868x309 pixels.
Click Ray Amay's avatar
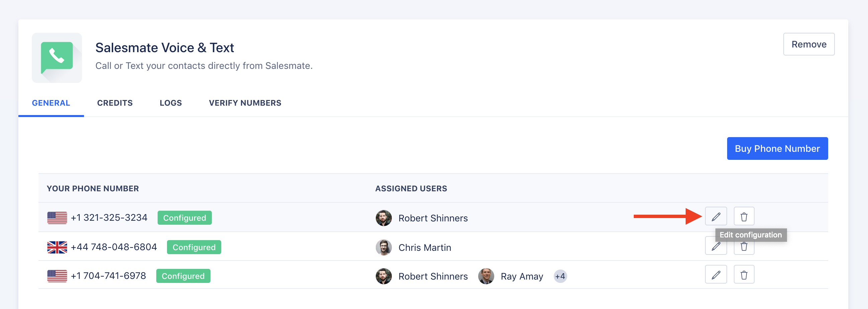[x=486, y=276]
